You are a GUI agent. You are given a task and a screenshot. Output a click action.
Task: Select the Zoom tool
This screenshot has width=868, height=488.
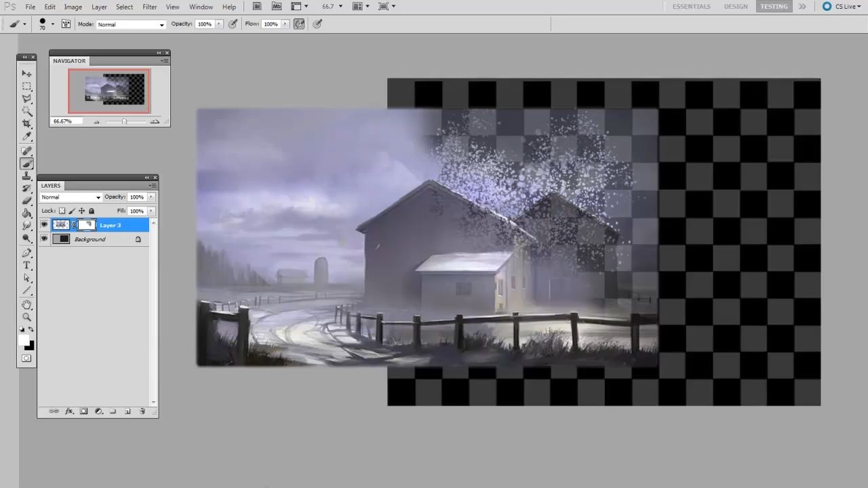tap(26, 317)
